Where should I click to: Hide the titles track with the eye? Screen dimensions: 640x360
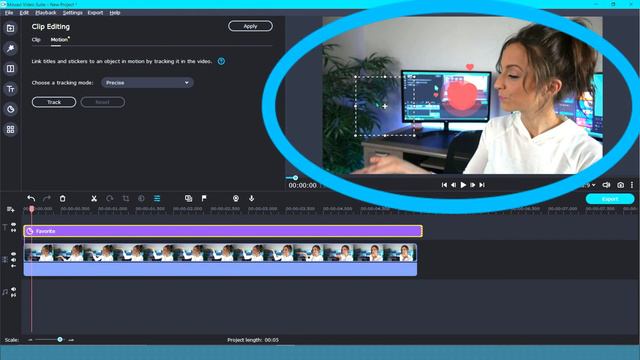point(13,224)
